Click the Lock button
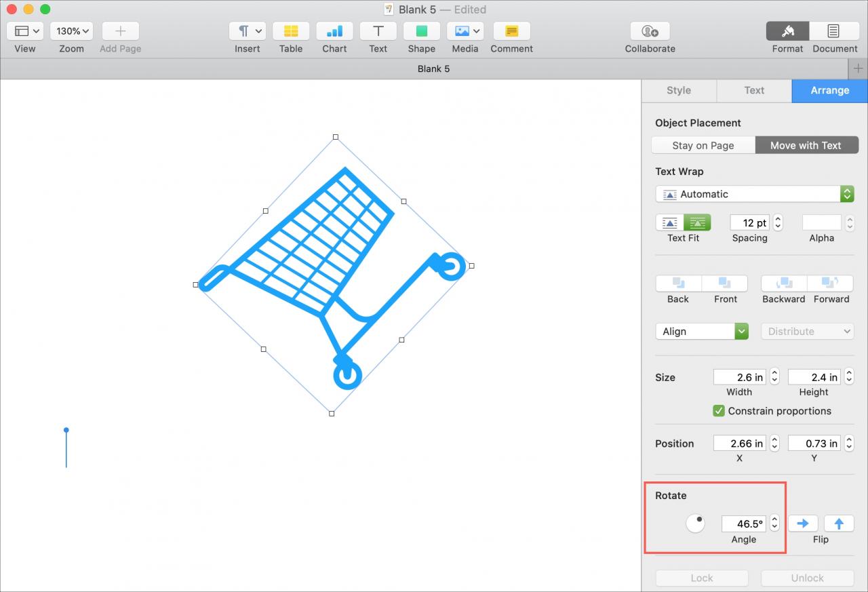The image size is (868, 592). 702,578
